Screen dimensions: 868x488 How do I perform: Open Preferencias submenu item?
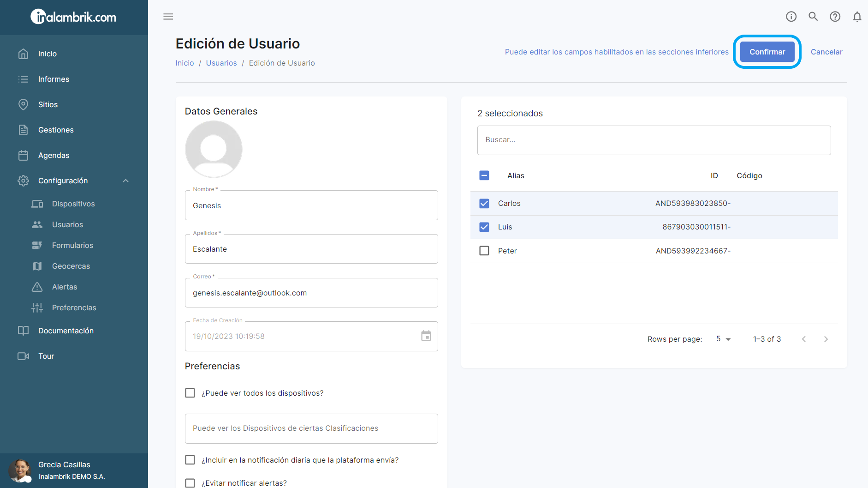pos(74,307)
